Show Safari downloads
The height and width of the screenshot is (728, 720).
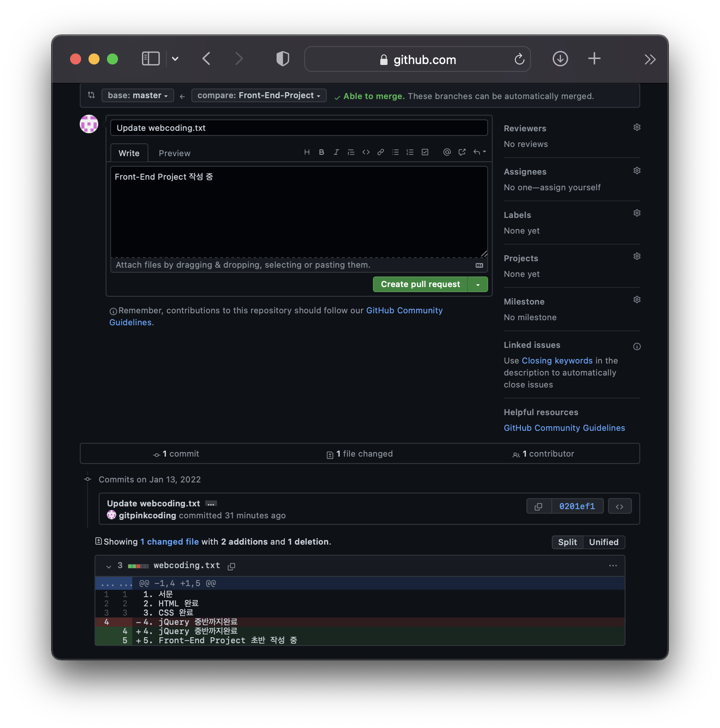coord(560,59)
